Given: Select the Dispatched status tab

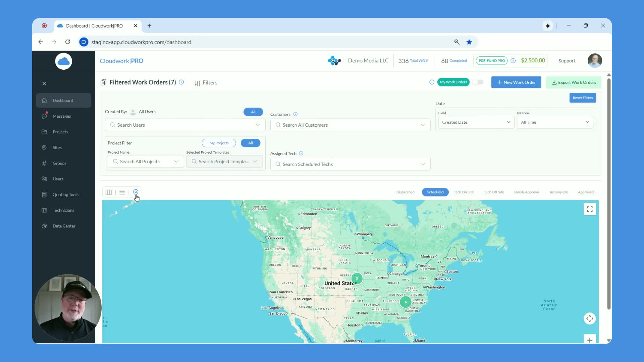Looking at the screenshot, I should click(x=405, y=192).
